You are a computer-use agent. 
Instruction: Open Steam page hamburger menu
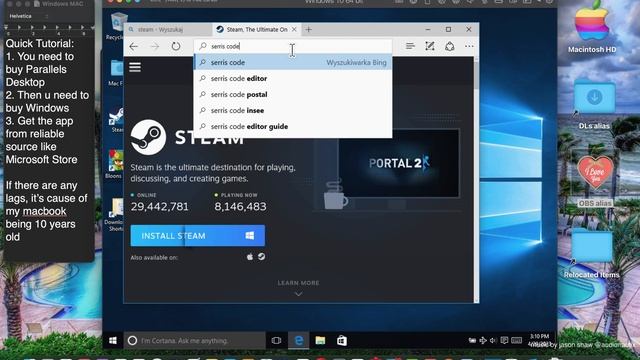(135, 67)
